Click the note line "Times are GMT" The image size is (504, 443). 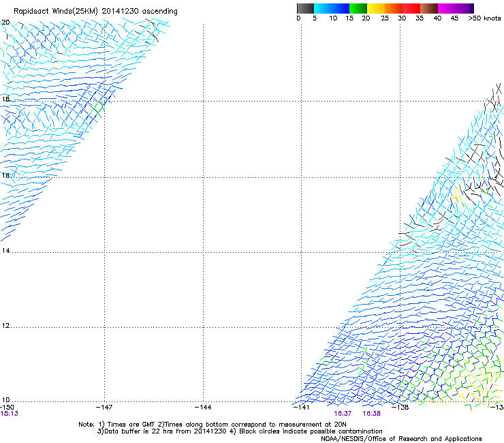131,425
